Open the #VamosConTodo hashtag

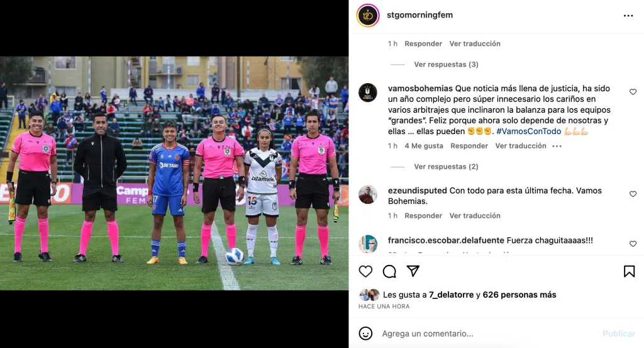tap(528, 131)
